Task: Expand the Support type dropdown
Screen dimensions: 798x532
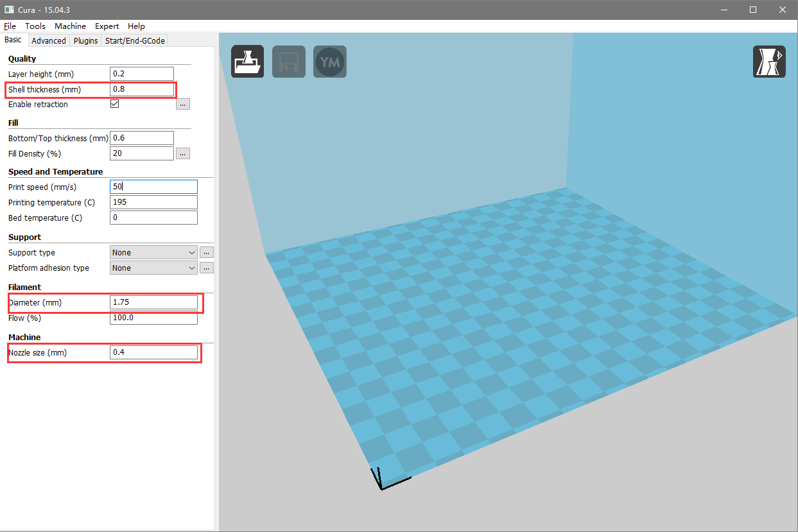Action: (153, 253)
